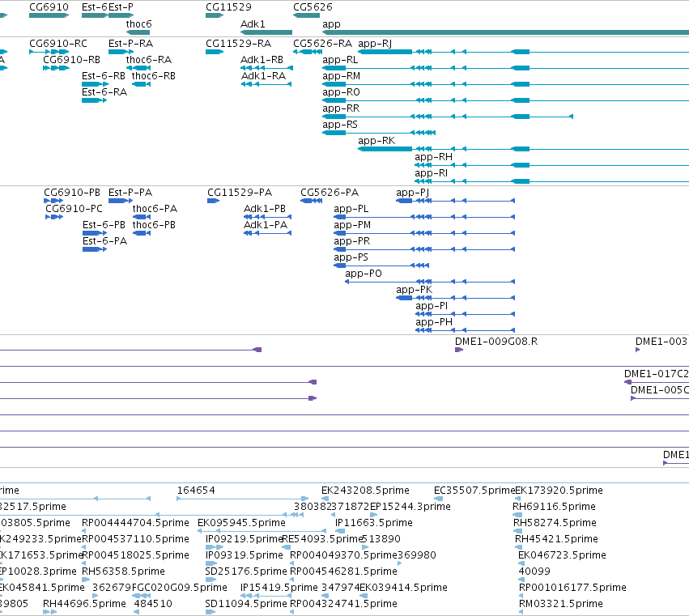The height and width of the screenshot is (616, 689).
Task: Select protein app-PR
Action: point(424,249)
